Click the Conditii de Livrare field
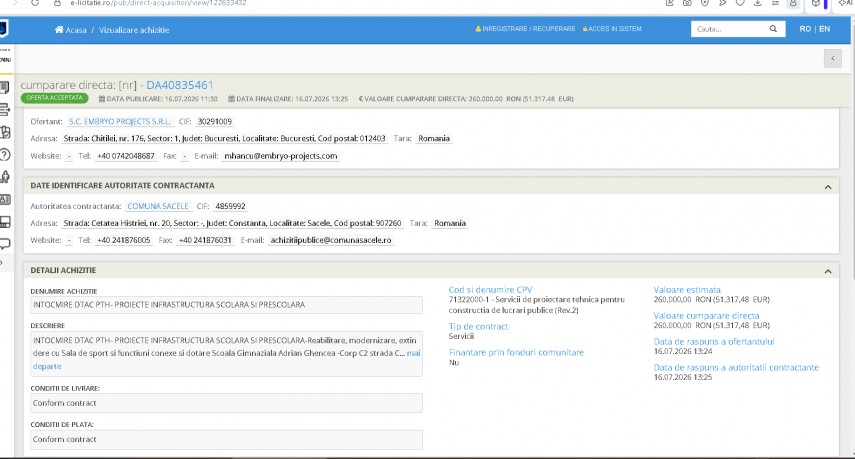Viewport: 855px width, 459px height. tap(226, 403)
